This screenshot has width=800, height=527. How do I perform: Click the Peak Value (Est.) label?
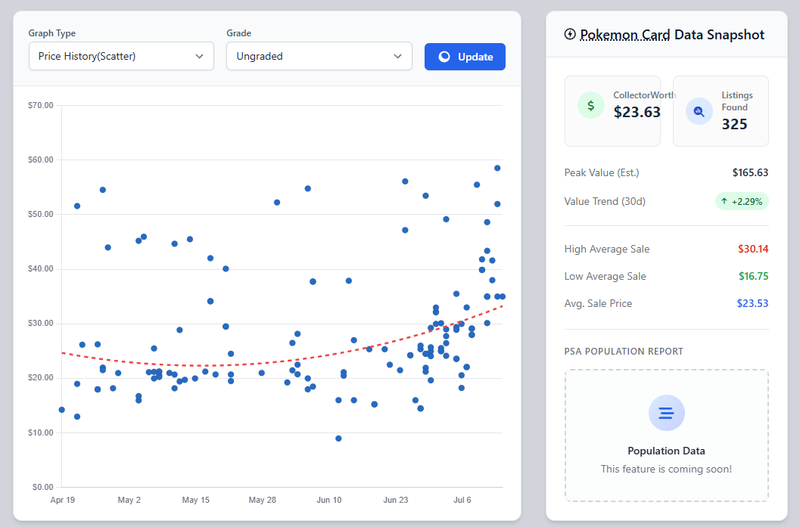(x=602, y=172)
